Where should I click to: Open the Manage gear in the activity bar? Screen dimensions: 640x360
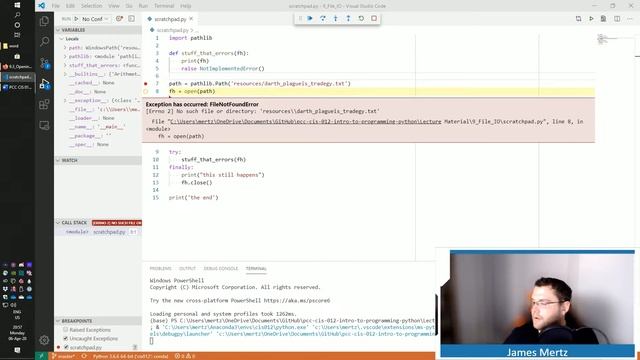click(44, 340)
